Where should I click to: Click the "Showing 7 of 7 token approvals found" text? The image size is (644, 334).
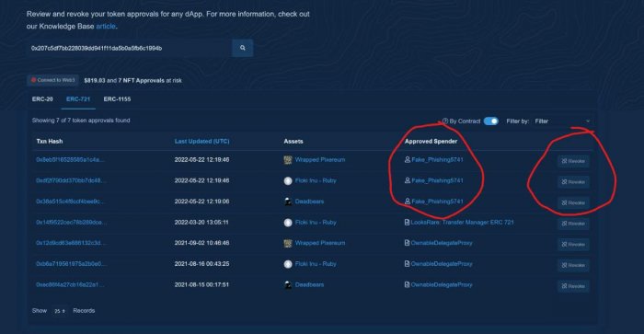[81, 121]
